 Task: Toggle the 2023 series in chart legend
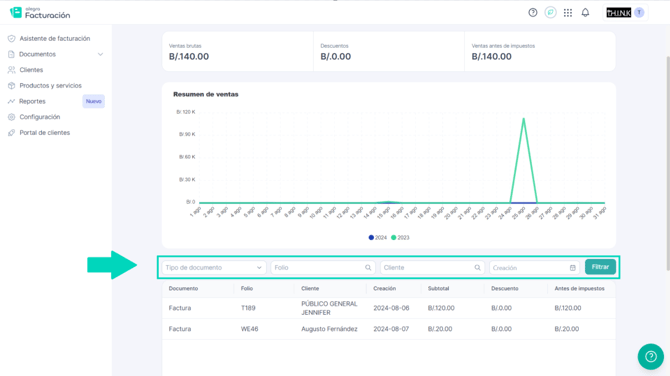point(400,238)
